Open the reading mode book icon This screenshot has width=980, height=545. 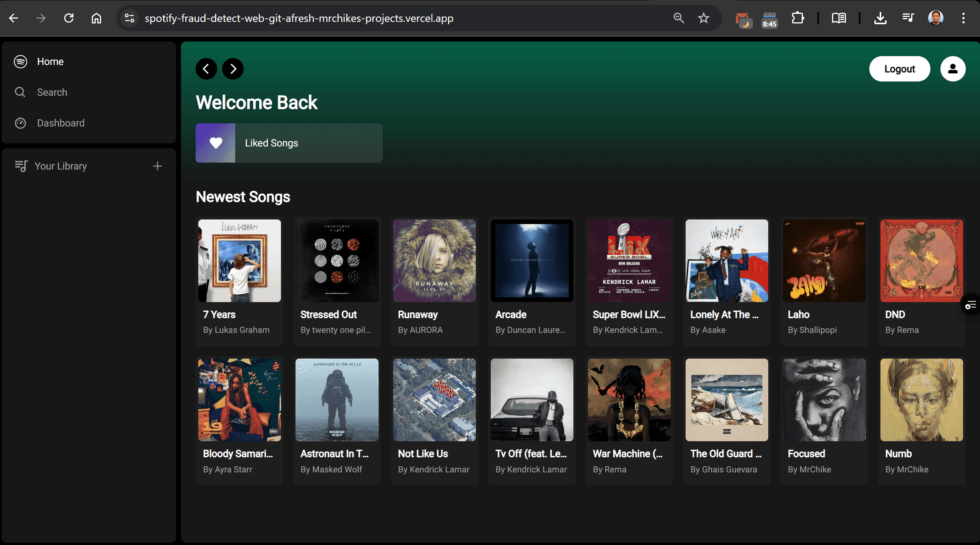tap(839, 18)
